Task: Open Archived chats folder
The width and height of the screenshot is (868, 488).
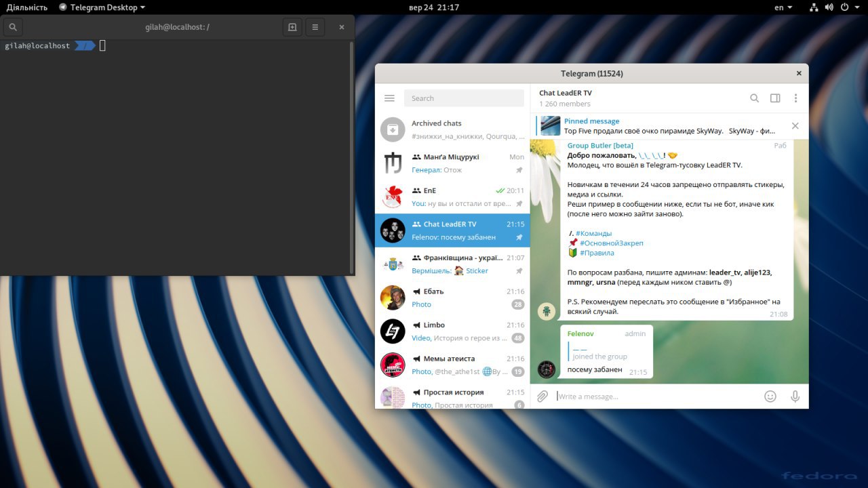Action: 452,129
